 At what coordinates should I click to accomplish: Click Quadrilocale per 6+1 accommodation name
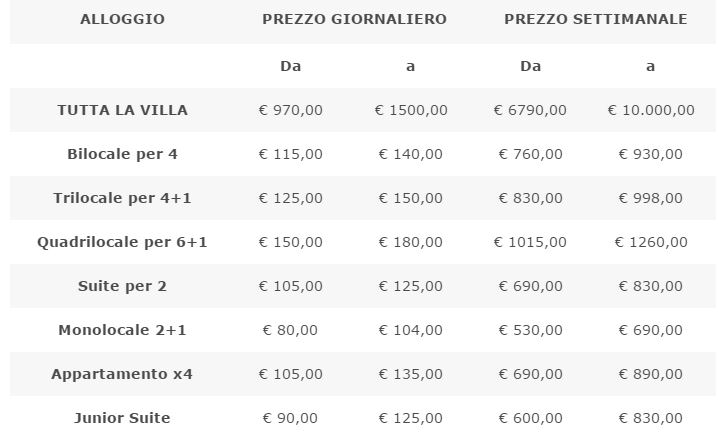[122, 242]
